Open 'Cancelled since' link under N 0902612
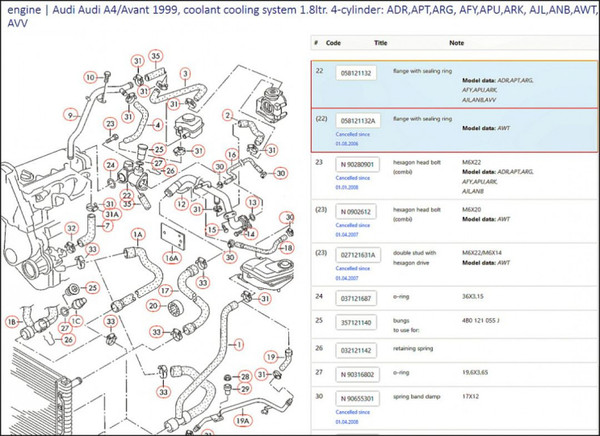The width and height of the screenshot is (600, 436). [352, 230]
